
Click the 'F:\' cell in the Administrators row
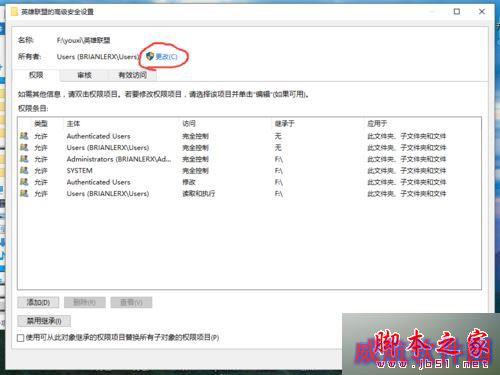[279, 159]
